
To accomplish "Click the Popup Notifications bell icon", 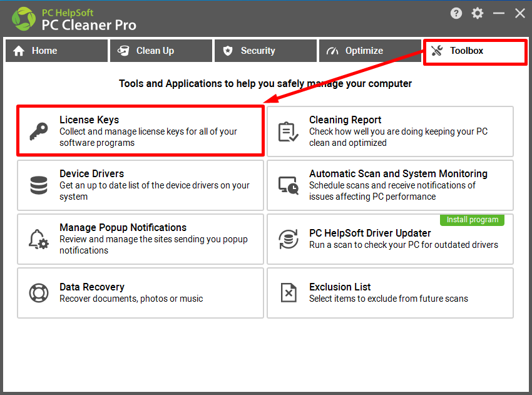I will point(39,239).
